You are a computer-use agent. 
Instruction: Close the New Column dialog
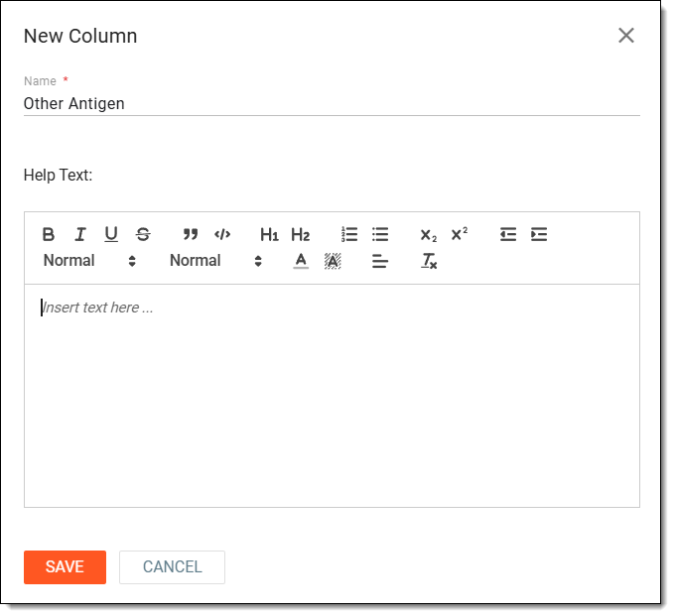point(625,36)
